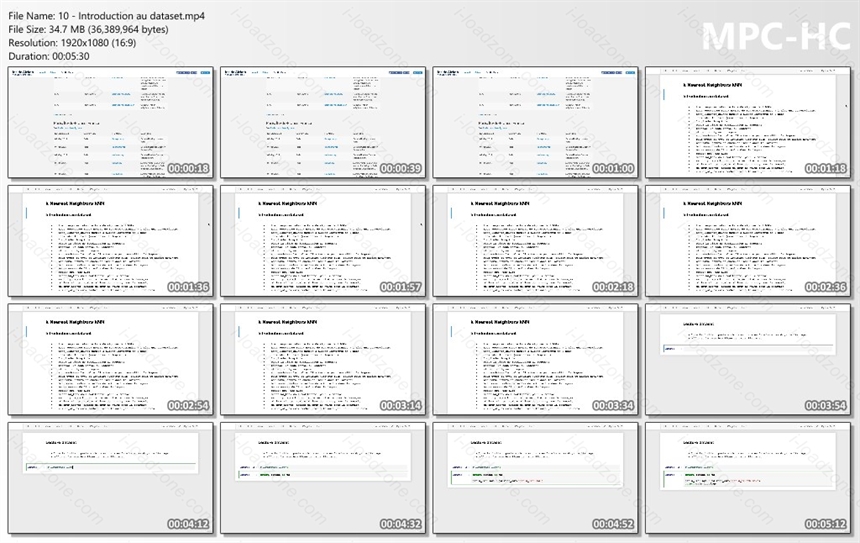The height and width of the screenshot is (543, 860).
Task: Click the 00:04:12 frame preview
Action: click(x=110, y=478)
